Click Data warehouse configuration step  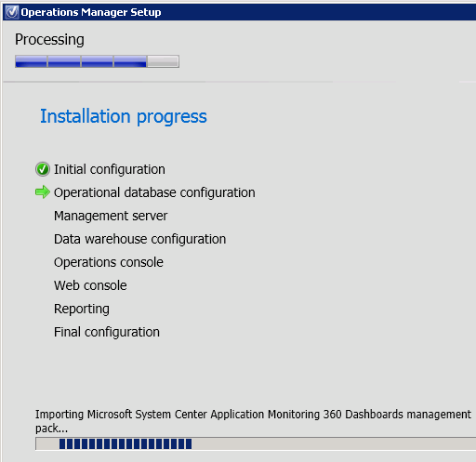(139, 239)
